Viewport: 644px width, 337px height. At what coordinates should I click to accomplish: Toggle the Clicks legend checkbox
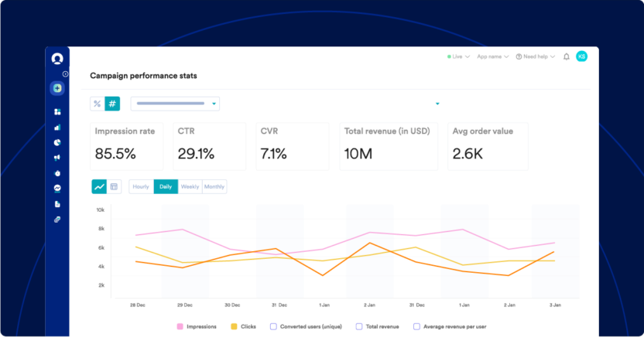pos(234,327)
